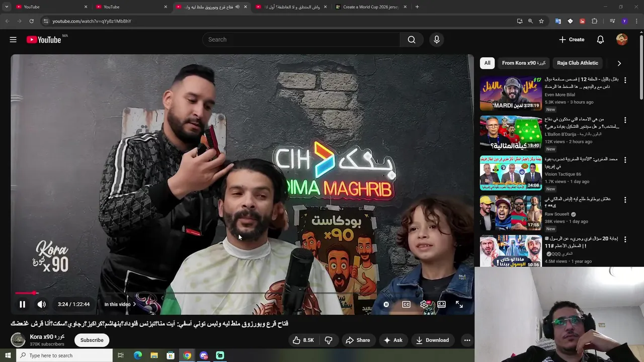Select the 'From Kora x90' filter chip
Screen dimensions: 644x362
click(524, 63)
